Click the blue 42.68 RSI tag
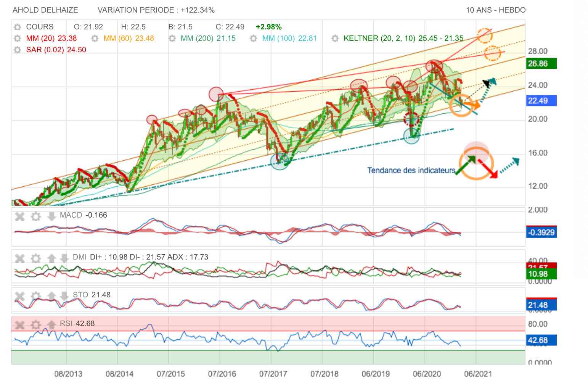Viewport: 588px width, 384px height. [x=541, y=340]
